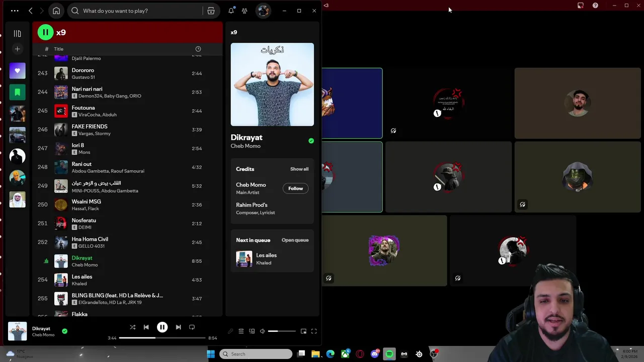Open Connect to a device icon
The image size is (644, 362).
[x=252, y=331]
